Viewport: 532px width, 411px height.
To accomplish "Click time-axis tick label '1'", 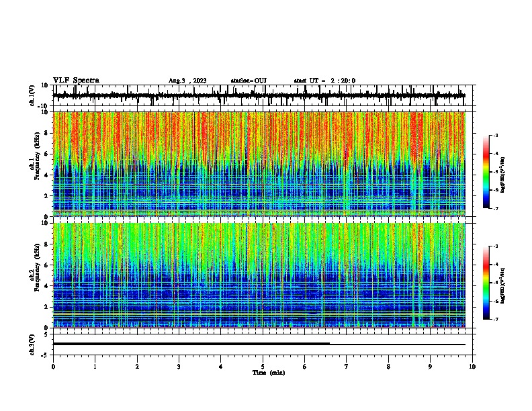I will pos(95,367).
